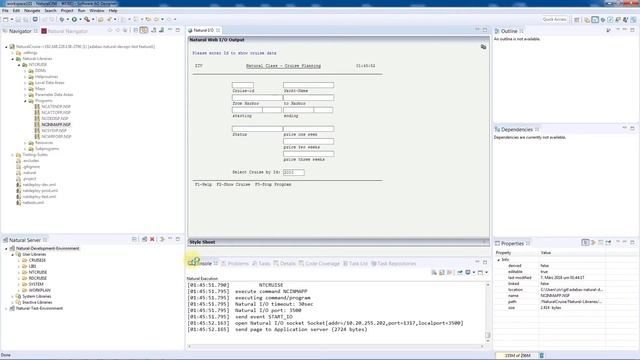Open the Help menu
This screenshot has width=640, height=360.
coord(113,11)
